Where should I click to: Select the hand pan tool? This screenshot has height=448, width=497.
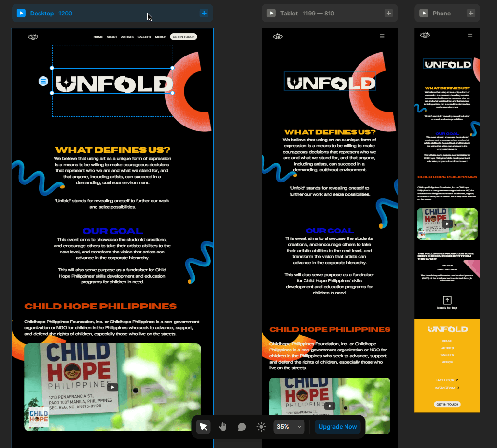pyautogui.click(x=222, y=427)
